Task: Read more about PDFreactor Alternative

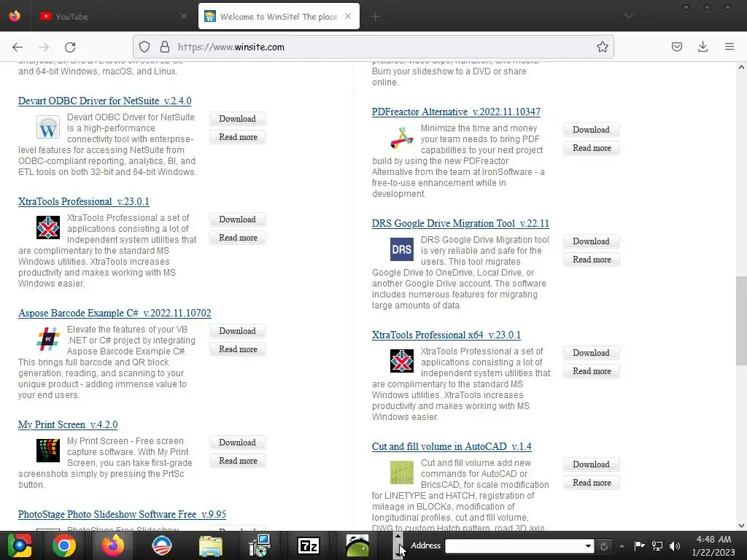Action: click(591, 148)
